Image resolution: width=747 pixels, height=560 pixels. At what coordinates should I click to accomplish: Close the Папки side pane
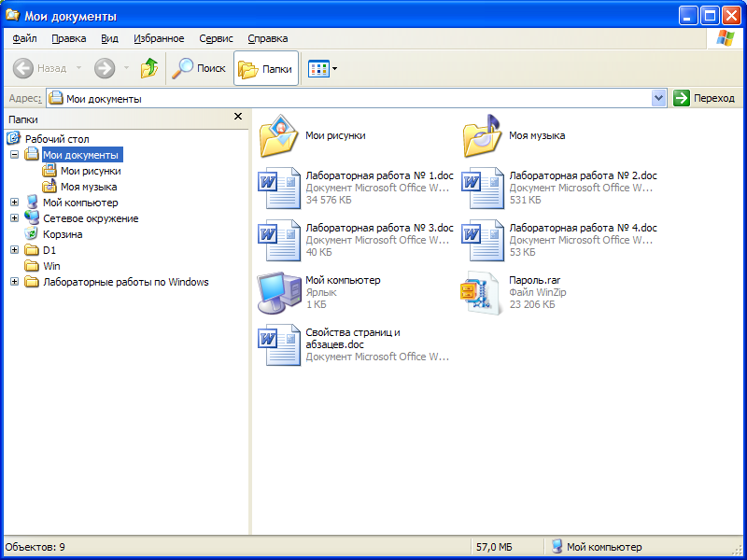coord(238,116)
